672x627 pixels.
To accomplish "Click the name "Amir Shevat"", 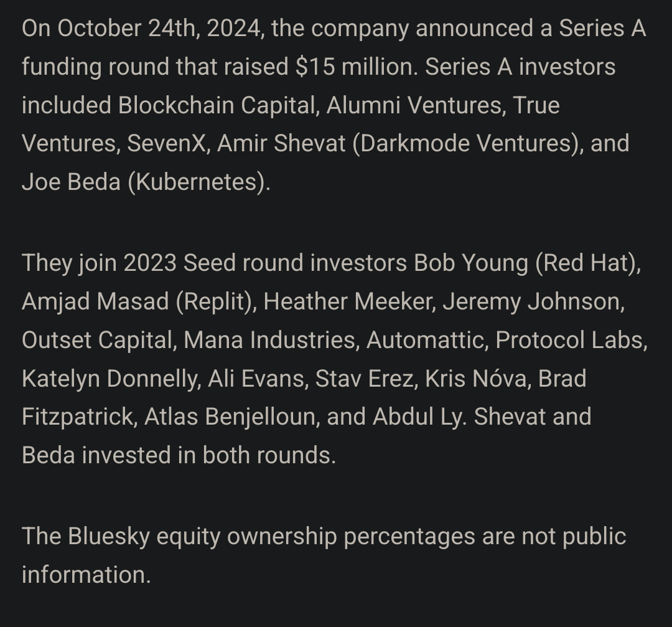I will click(281, 144).
